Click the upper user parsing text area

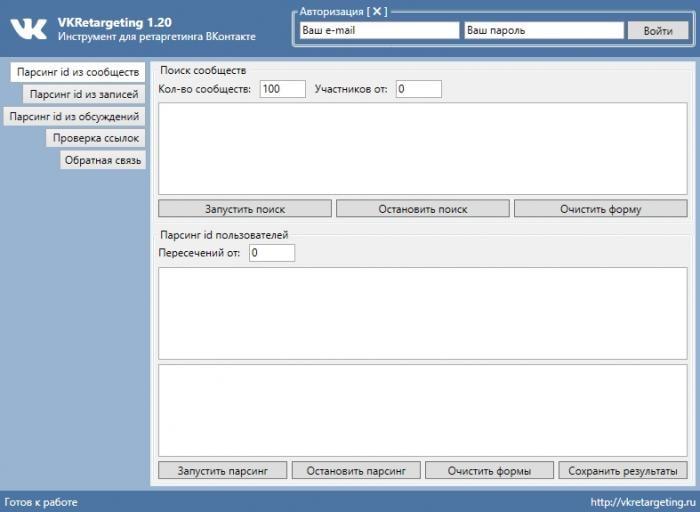423,313
